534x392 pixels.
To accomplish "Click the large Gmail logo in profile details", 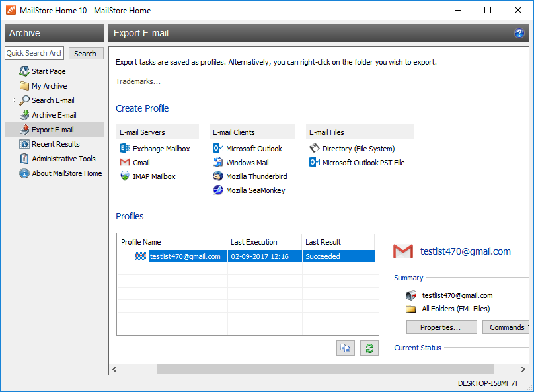I will tap(403, 251).
